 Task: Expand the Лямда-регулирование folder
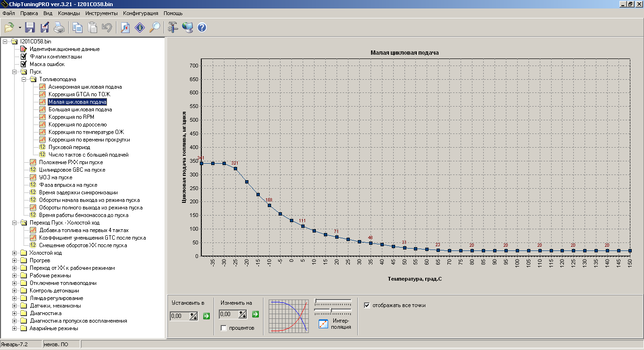[x=15, y=298]
